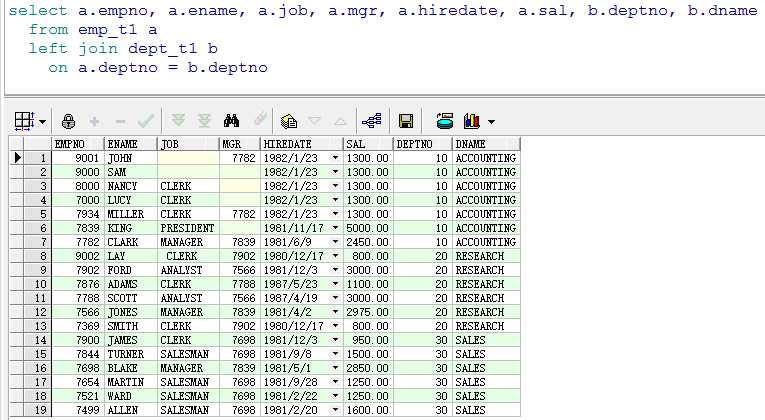Click the current-row pointer beside row 1
This screenshot has width=765, height=420.
[x=17, y=158]
